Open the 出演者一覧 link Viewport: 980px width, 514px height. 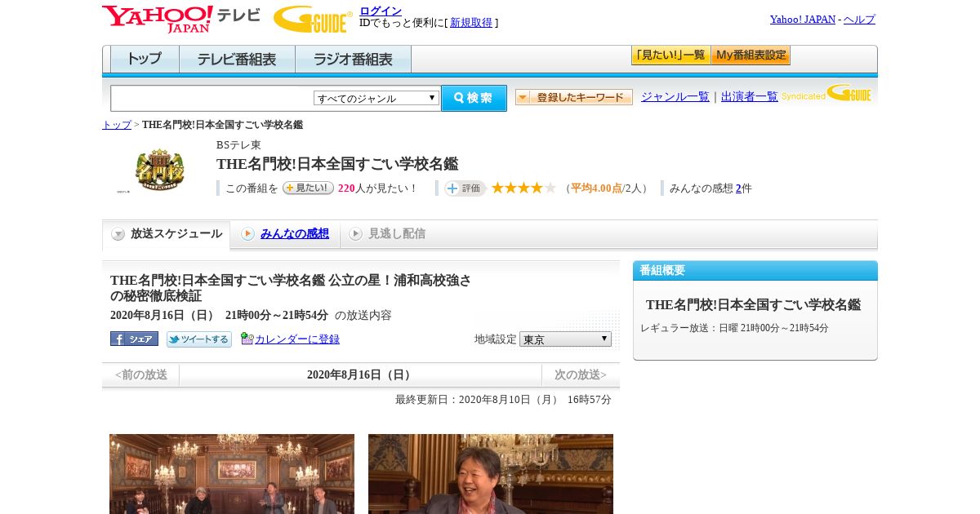coord(749,96)
